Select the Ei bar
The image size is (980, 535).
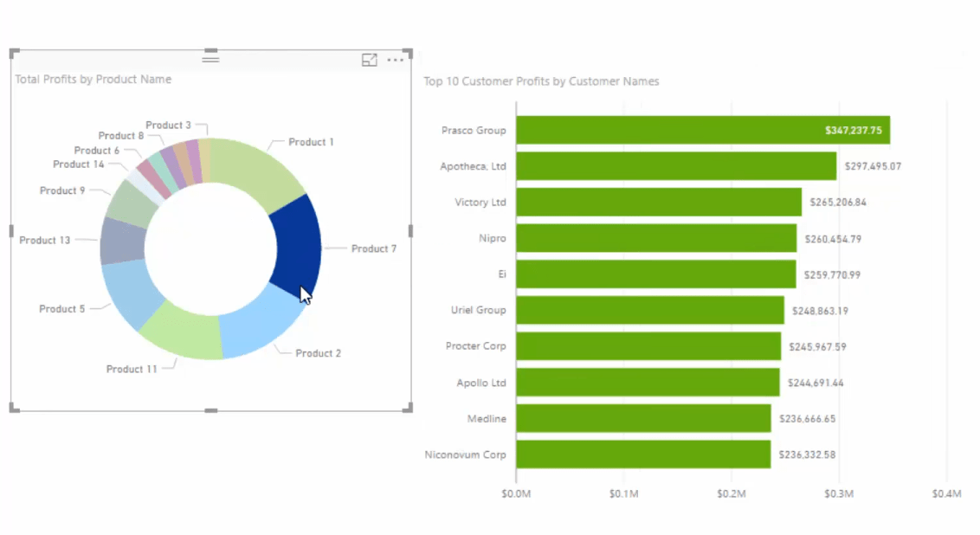tap(656, 274)
